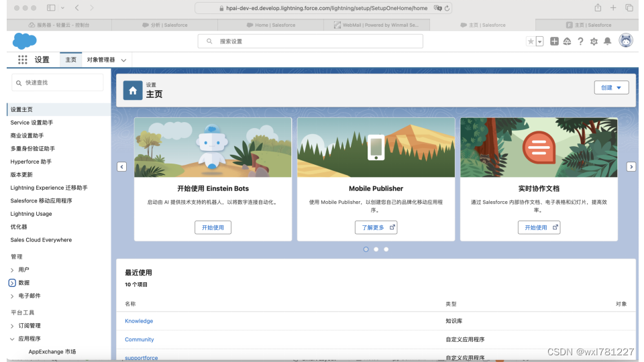Click 开始使用 on the Einstein Bots card
Screen dimensions: 644x362
click(x=213, y=227)
